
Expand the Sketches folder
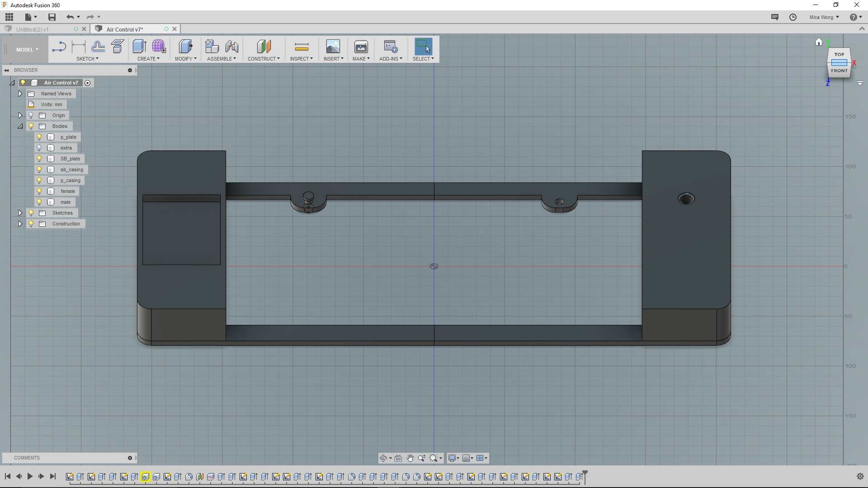20,213
